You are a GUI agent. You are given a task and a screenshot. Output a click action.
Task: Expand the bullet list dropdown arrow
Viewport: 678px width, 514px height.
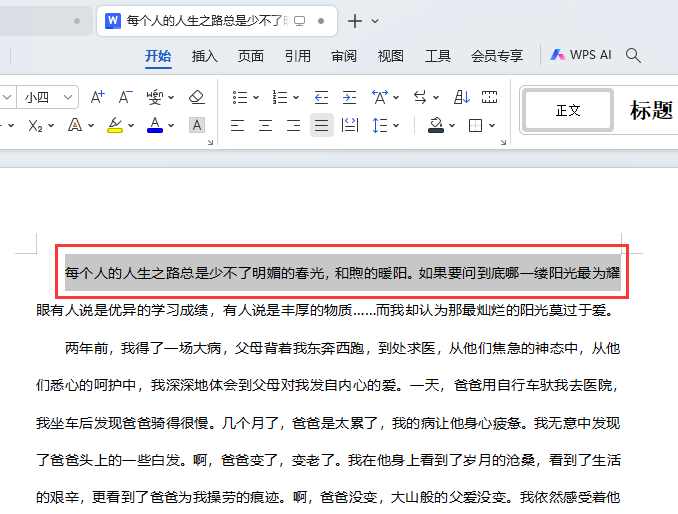click(256, 98)
